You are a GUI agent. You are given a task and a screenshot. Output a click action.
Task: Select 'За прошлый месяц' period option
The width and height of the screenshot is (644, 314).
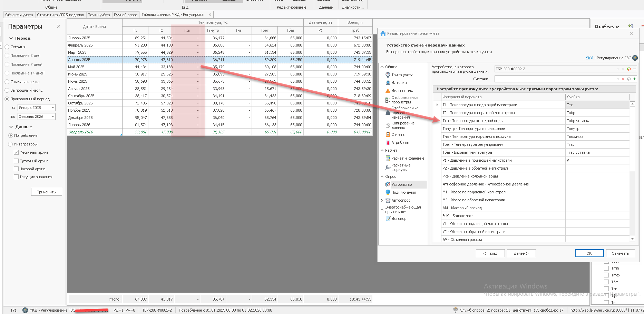7,90
